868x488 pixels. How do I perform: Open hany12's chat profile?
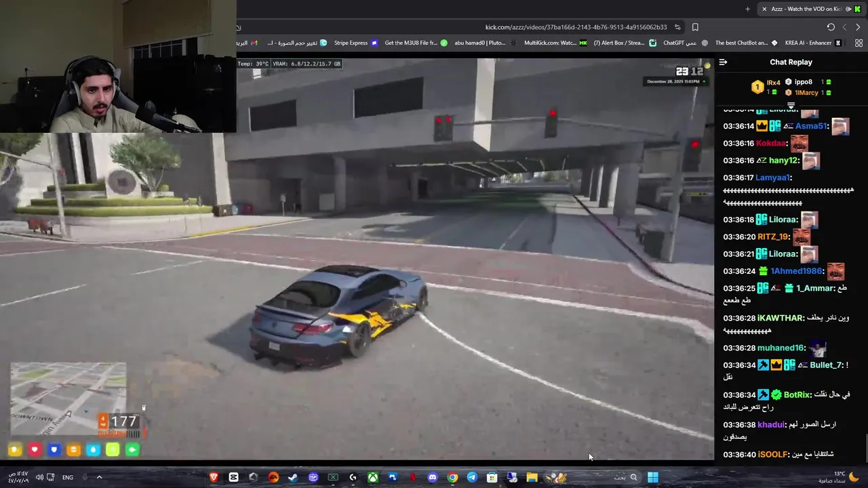click(783, 161)
